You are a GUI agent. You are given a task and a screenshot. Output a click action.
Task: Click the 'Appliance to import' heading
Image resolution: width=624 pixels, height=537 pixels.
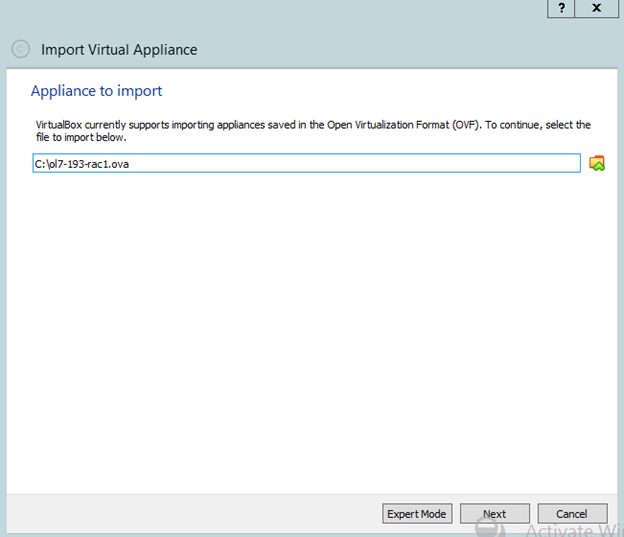(97, 91)
